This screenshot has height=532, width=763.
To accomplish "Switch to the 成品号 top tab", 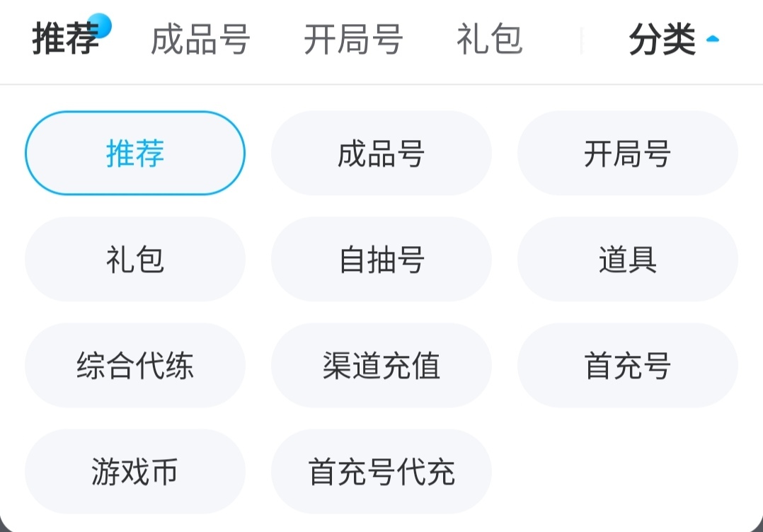I will (200, 40).
